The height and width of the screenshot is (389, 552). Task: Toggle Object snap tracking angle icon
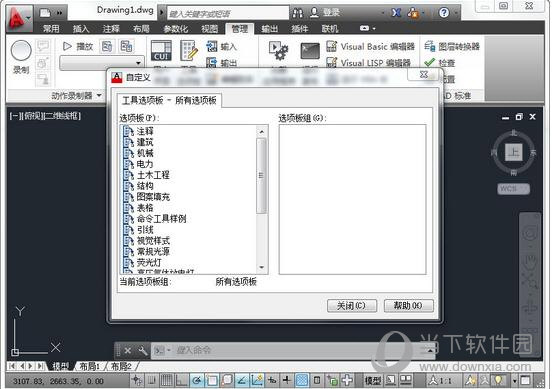pyautogui.click(x=242, y=381)
